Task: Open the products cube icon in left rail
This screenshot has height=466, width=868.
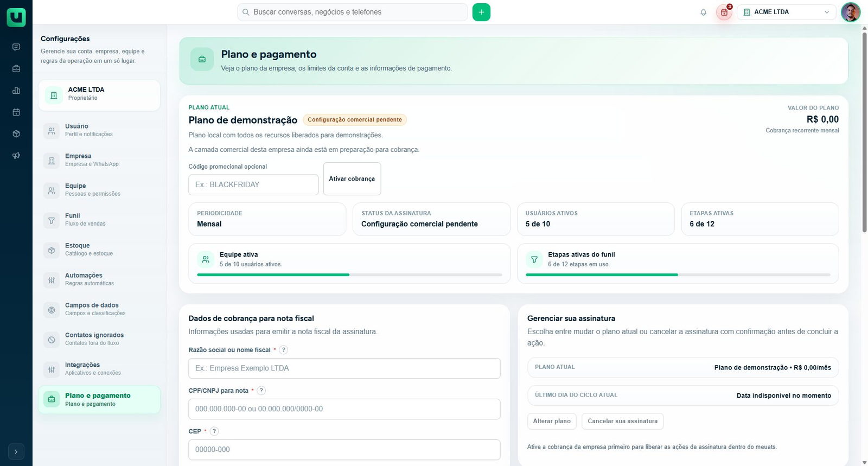Action: click(x=16, y=134)
